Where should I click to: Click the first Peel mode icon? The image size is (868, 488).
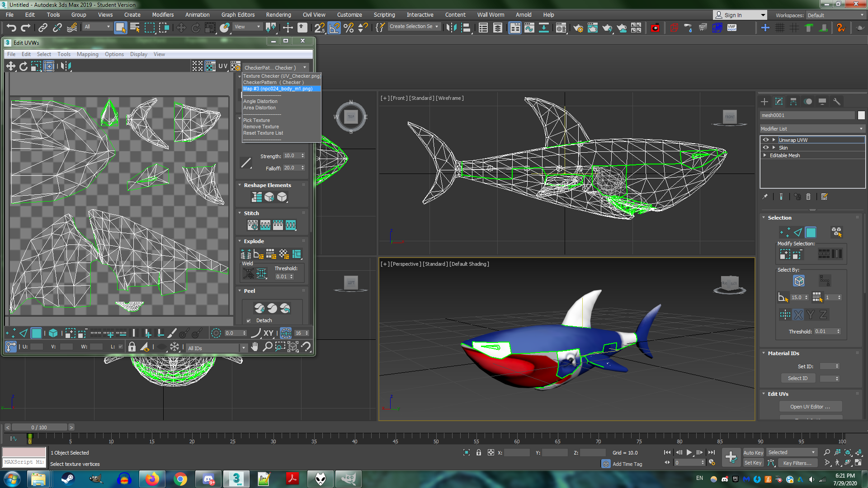259,308
